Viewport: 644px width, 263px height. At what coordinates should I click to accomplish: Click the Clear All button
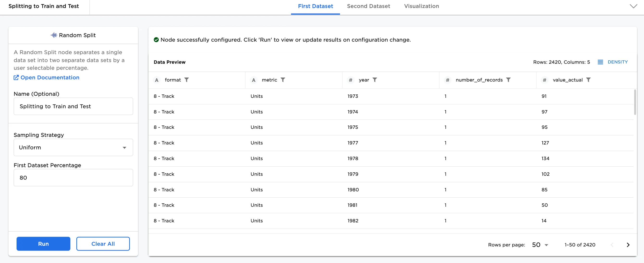click(x=103, y=244)
